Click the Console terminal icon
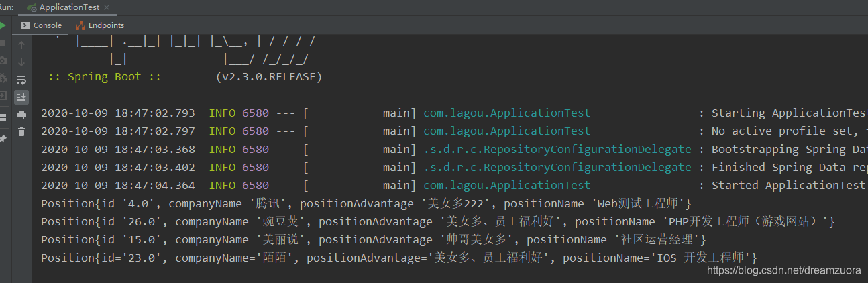This screenshot has height=283, width=868. [25, 25]
